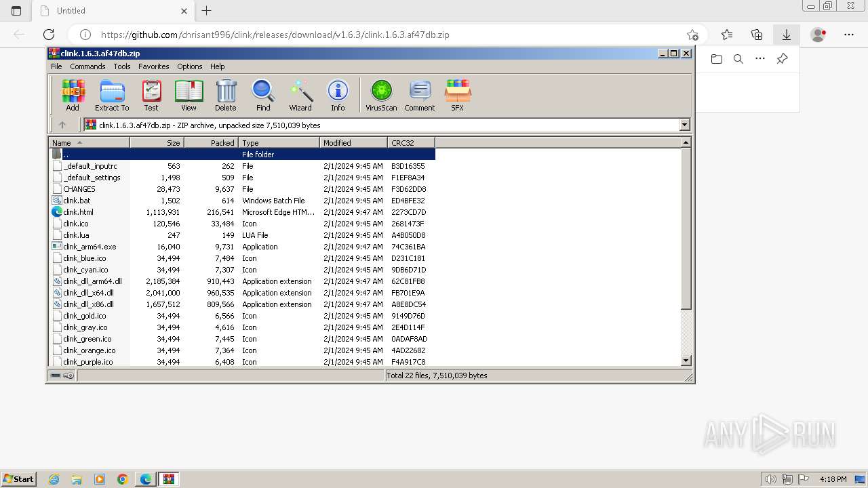The image size is (868, 488).
Task: Open Internet Explorer from taskbar
Action: click(x=54, y=479)
